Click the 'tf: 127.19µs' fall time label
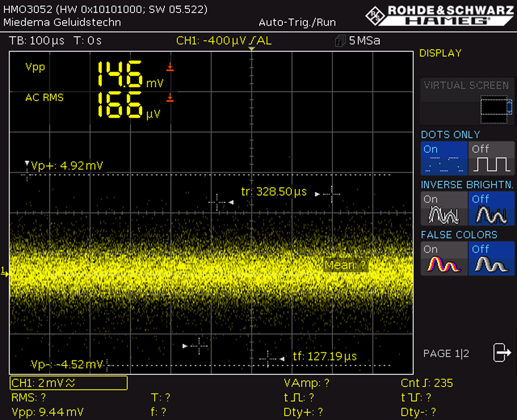517x420 pixels. (325, 356)
